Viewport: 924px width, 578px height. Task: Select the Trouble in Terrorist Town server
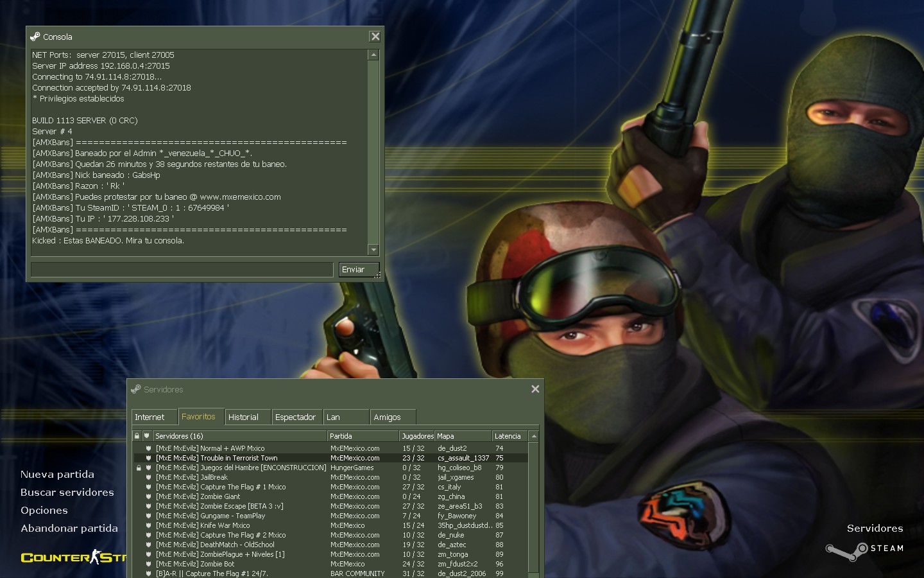point(330,459)
